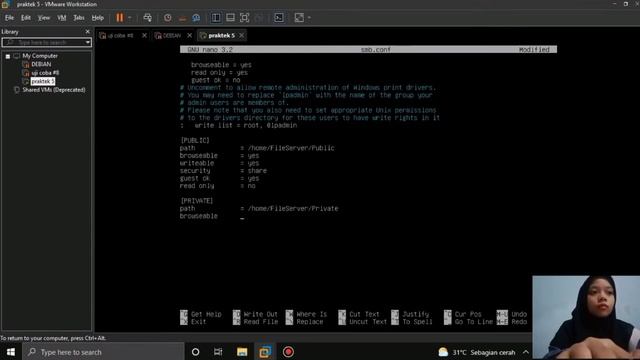Click the Where Is nano shortcut label
The image size is (640, 360).
pos(311,314)
